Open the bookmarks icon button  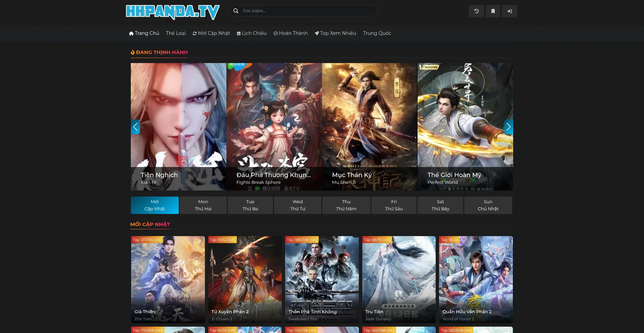(493, 11)
